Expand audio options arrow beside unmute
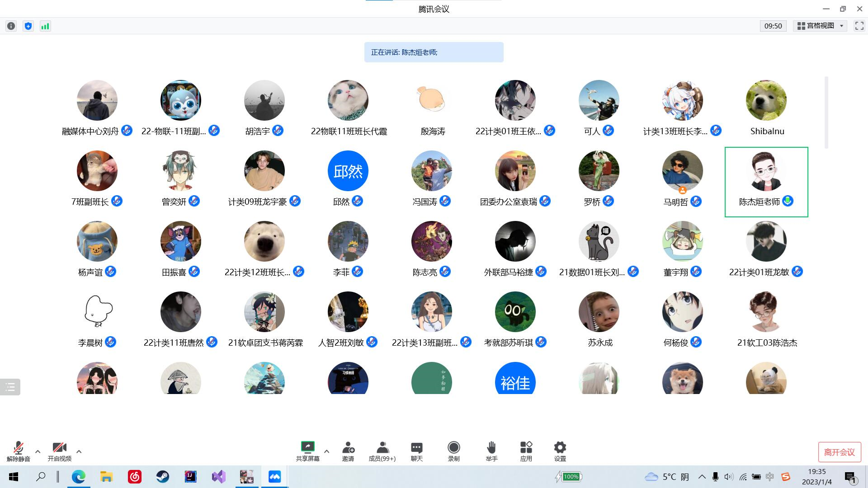Viewport: 868px width, 488px height. [38, 451]
